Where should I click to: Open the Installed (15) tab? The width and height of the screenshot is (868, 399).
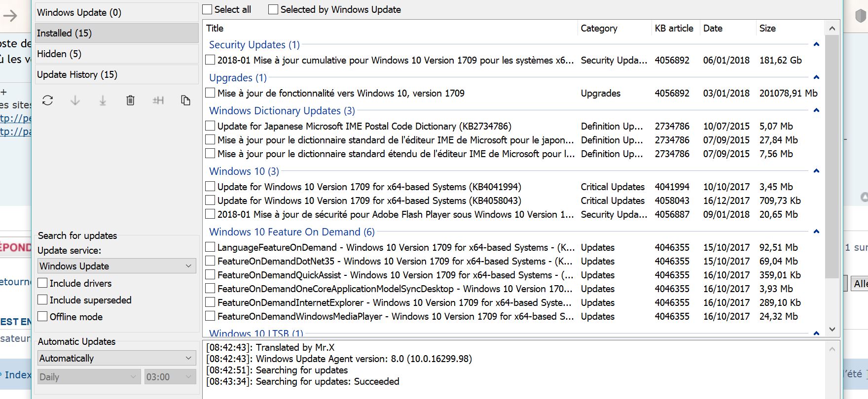coord(117,33)
